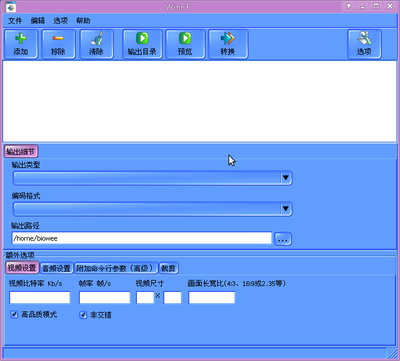Image resolution: width=400 pixels, height=361 pixels.
Task: Expand the 编码格式 dropdown
Action: pyautogui.click(x=286, y=209)
